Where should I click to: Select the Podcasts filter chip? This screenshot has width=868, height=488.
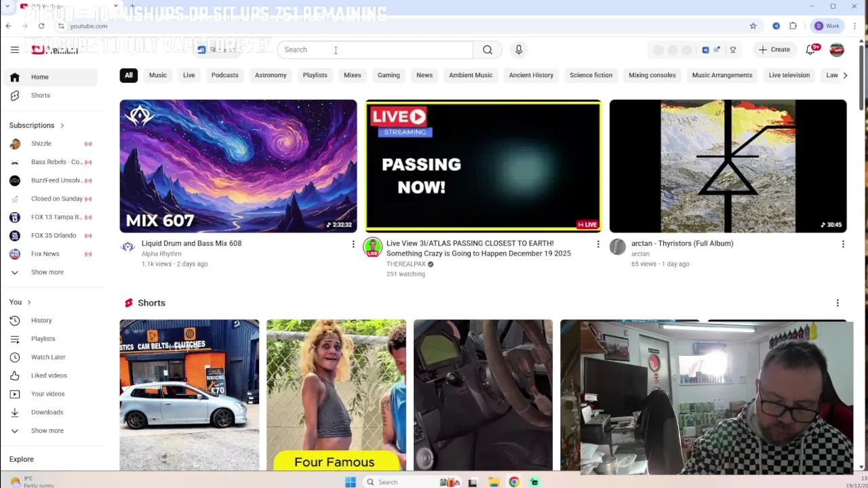click(x=224, y=75)
